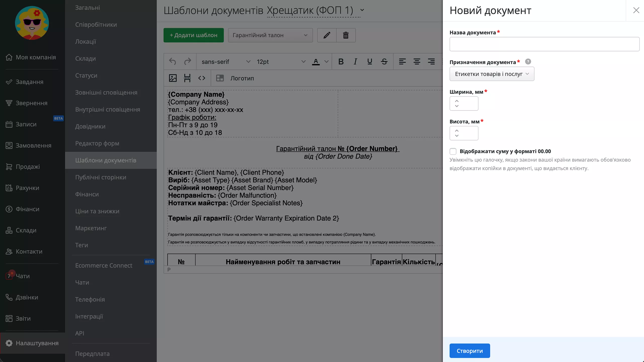This screenshot has height=362, width=644.
Task: Click the Назва документа input field
Action: (x=544, y=44)
